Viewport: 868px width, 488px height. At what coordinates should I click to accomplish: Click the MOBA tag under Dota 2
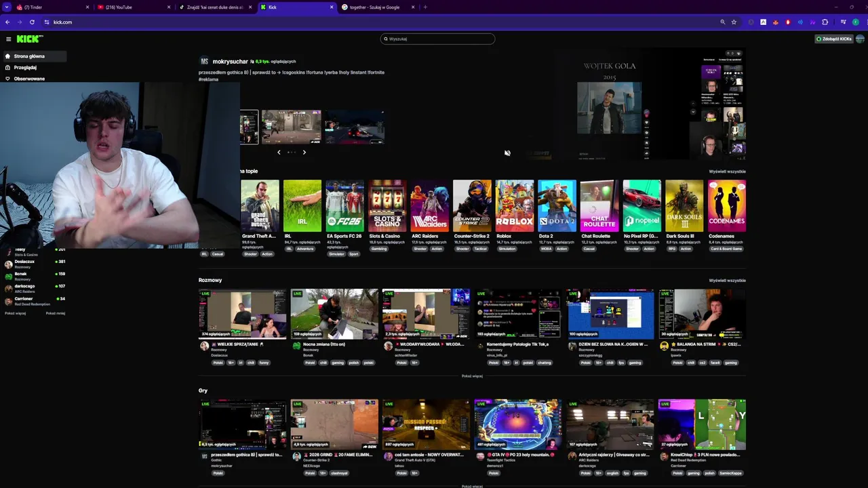[x=547, y=249]
